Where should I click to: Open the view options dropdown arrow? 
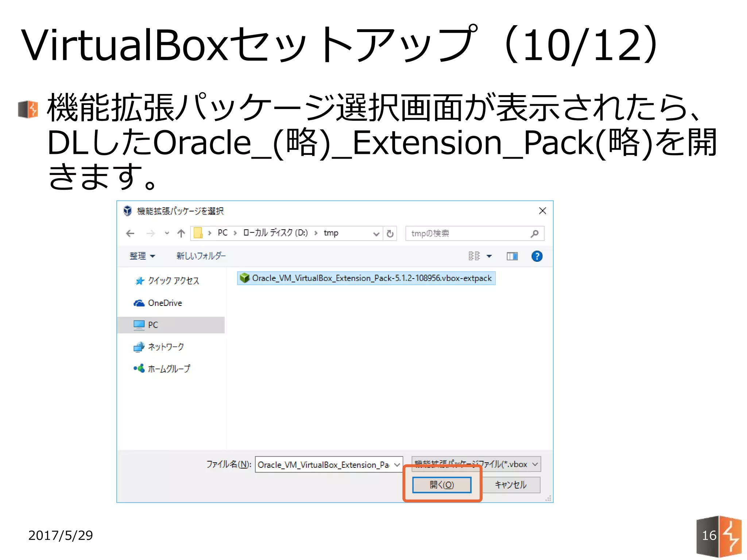click(x=489, y=256)
